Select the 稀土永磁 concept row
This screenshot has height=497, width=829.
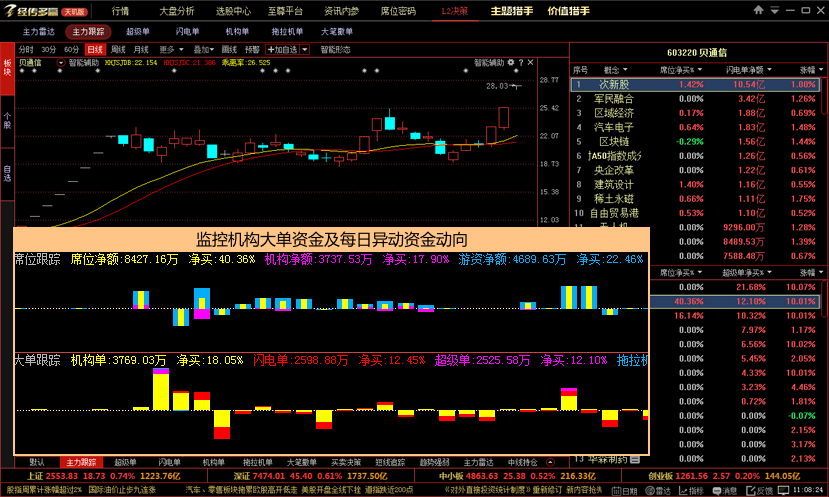(x=695, y=199)
